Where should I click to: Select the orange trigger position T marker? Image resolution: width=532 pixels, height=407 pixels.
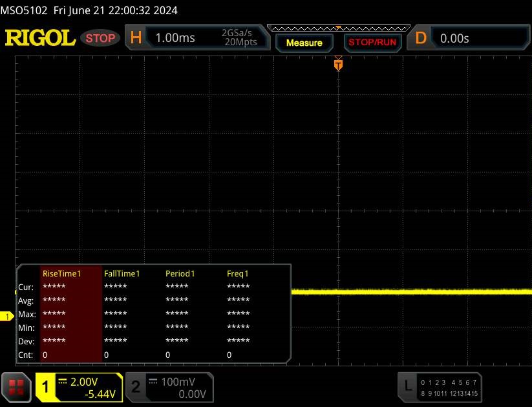coord(338,65)
